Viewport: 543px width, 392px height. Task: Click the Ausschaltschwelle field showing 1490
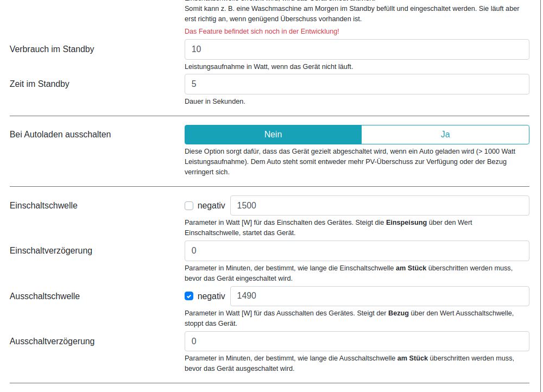point(380,296)
